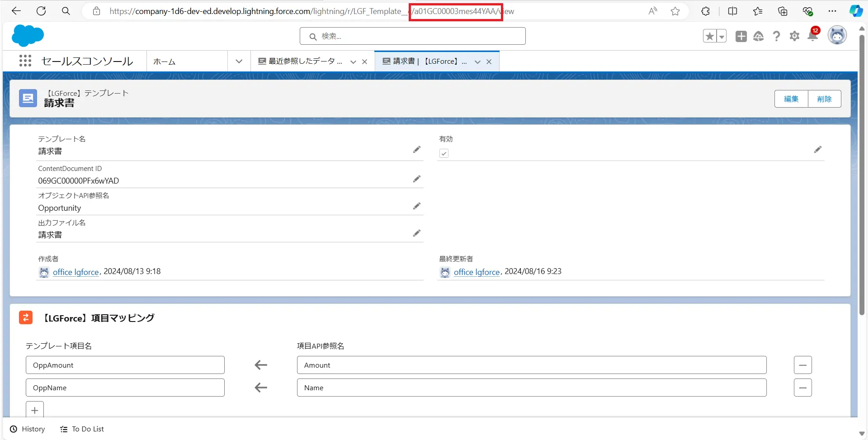
Task: Expand the favorites list dropdown arrow
Action: point(722,36)
